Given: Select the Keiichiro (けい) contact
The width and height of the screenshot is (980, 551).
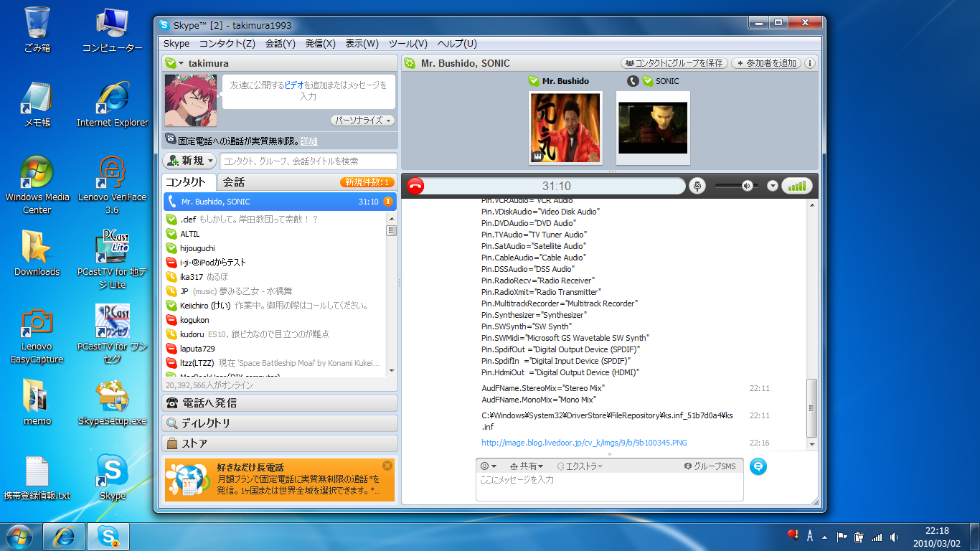Looking at the screenshot, I should pyautogui.click(x=275, y=306).
